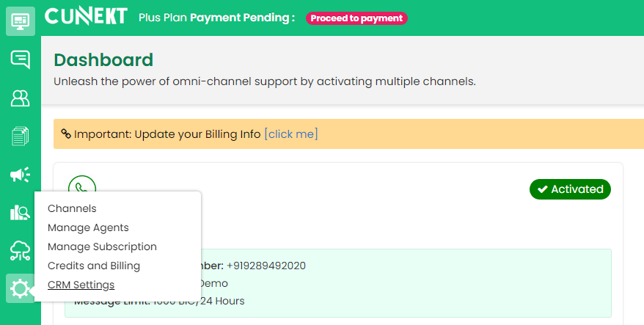
Task: Select Credits and Billing menu item
Action: pyautogui.click(x=94, y=266)
